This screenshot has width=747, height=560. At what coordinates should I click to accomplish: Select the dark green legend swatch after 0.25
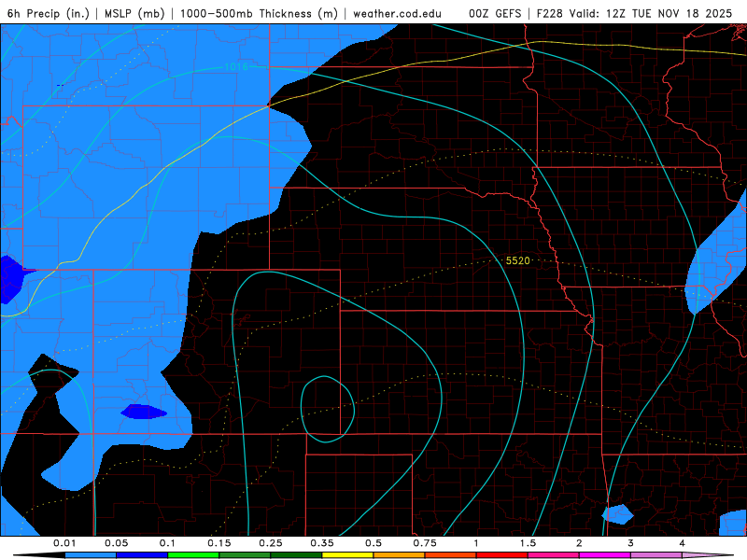pos(296,555)
